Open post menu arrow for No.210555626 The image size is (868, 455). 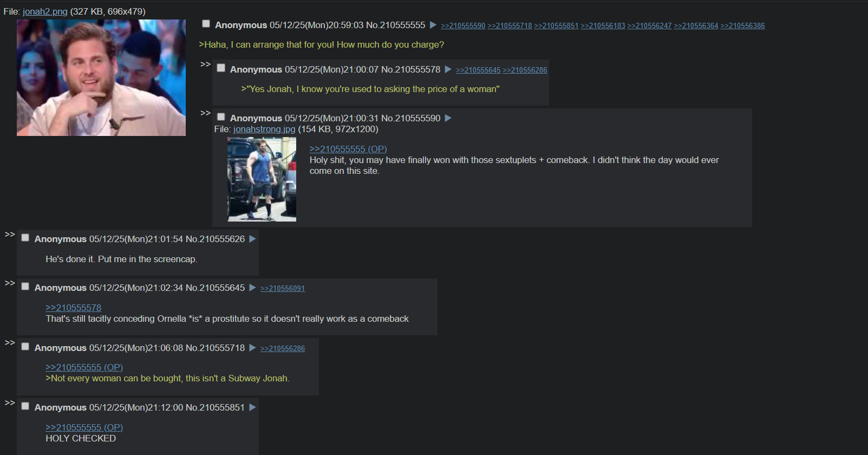(x=253, y=239)
